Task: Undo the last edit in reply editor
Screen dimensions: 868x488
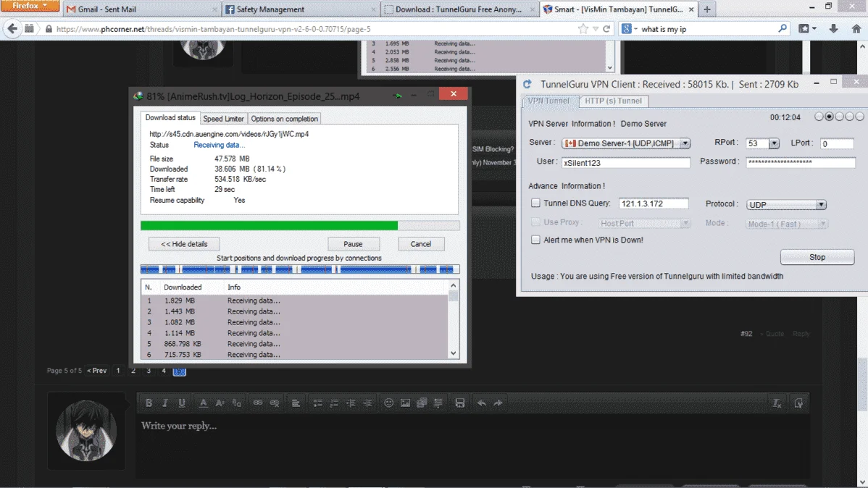Action: (x=482, y=403)
